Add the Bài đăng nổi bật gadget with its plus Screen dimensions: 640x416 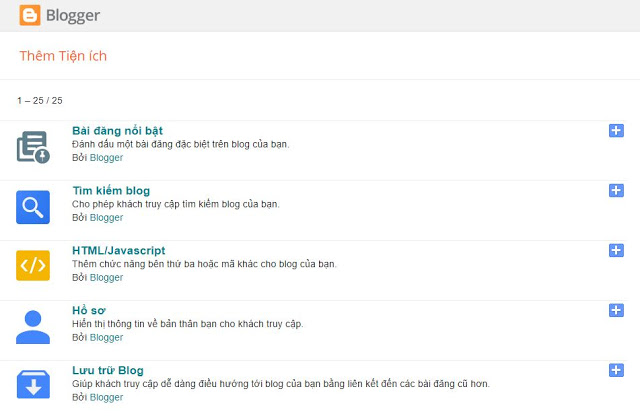pos(616,131)
